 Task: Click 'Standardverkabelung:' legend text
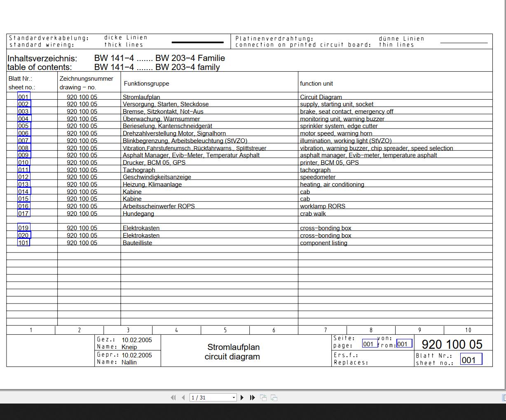click(49, 38)
